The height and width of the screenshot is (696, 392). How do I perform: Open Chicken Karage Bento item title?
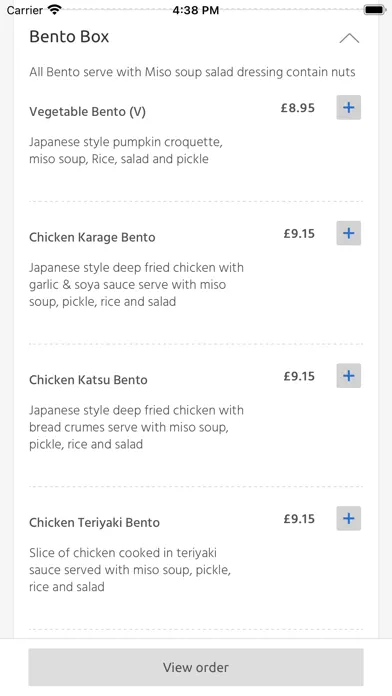(92, 237)
